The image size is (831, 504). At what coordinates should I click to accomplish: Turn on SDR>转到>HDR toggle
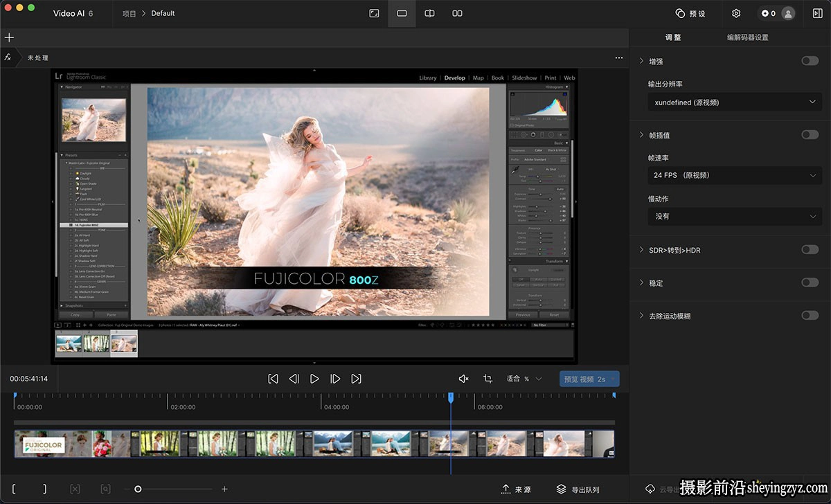[x=810, y=249]
